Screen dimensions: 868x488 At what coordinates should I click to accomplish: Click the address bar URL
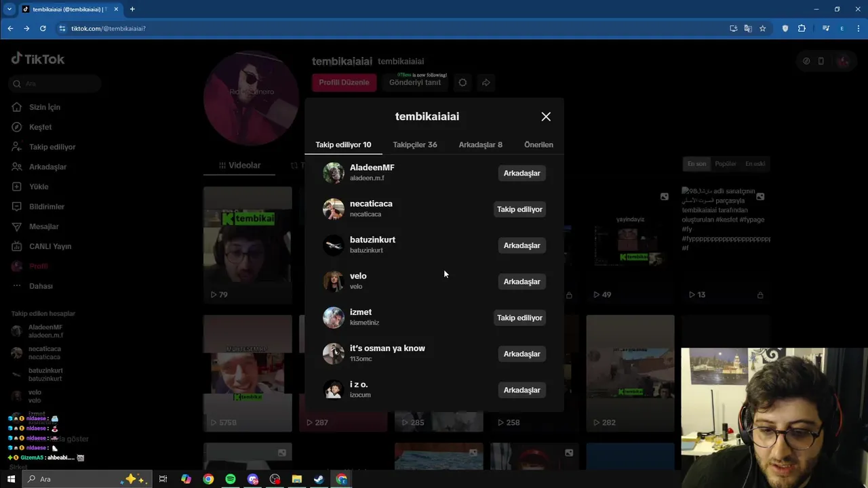(108, 28)
